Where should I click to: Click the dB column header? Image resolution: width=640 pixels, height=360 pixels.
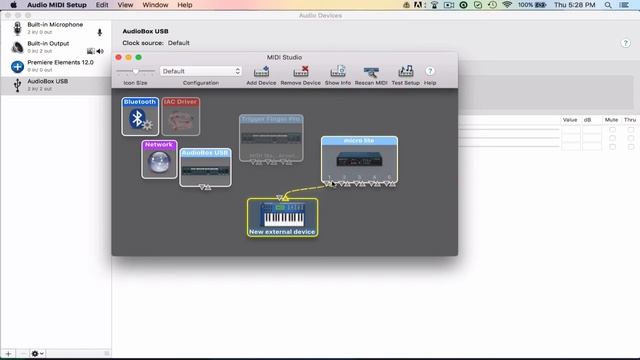click(x=587, y=120)
